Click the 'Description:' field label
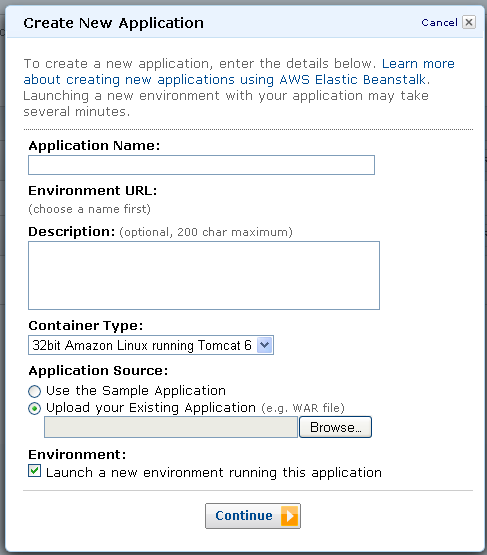 tap(71, 232)
